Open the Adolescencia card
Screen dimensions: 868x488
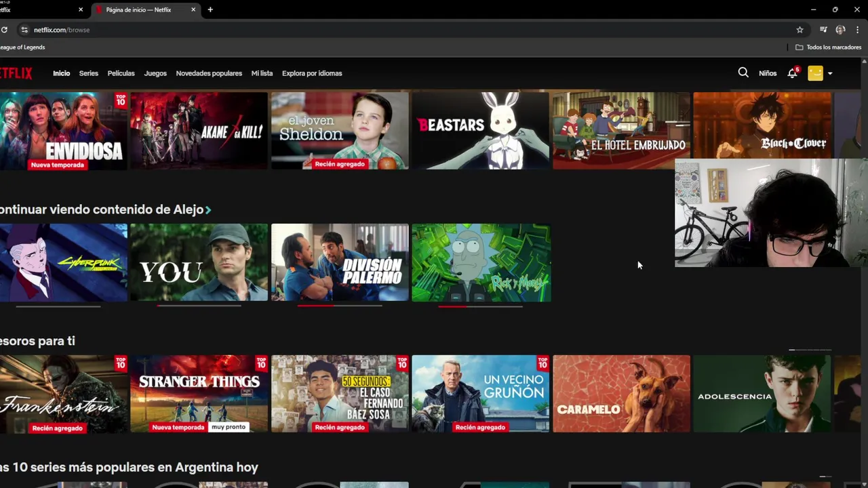(762, 394)
